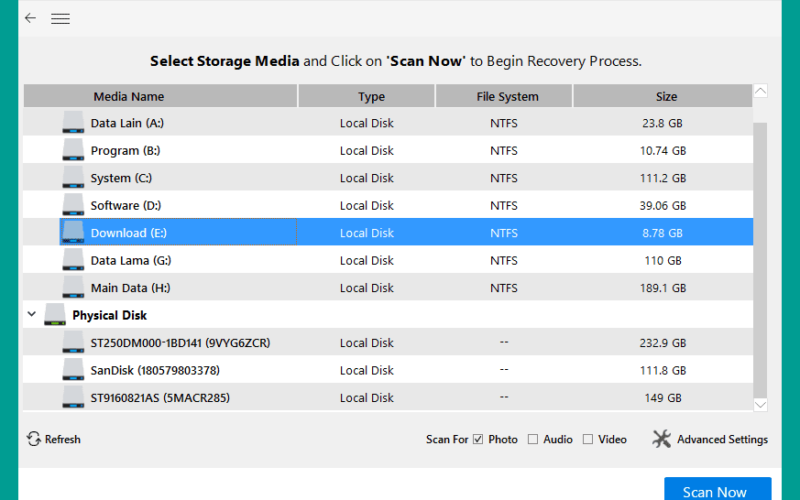Enable the Video scan checkbox
Screen dimensions: 800x500
(588, 439)
